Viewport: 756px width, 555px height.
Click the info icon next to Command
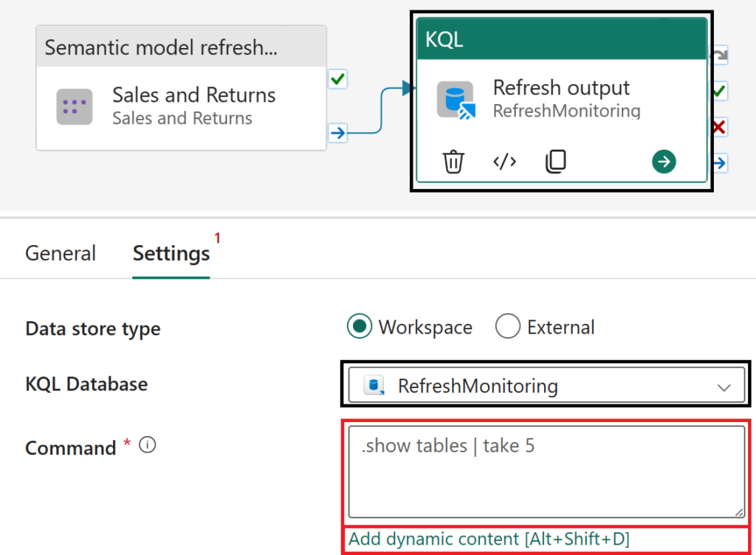148,446
